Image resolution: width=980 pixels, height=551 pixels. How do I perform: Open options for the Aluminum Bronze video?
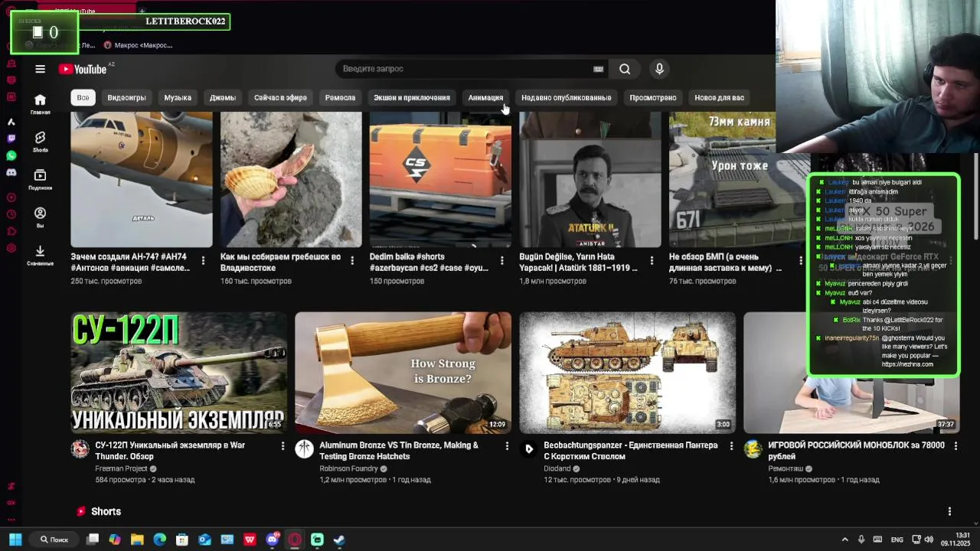point(506,445)
